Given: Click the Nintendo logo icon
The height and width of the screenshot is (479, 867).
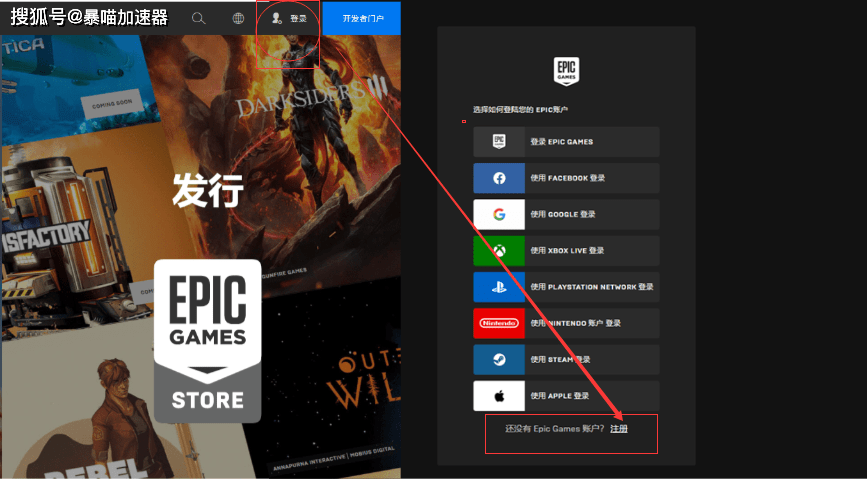Looking at the screenshot, I should (499, 323).
